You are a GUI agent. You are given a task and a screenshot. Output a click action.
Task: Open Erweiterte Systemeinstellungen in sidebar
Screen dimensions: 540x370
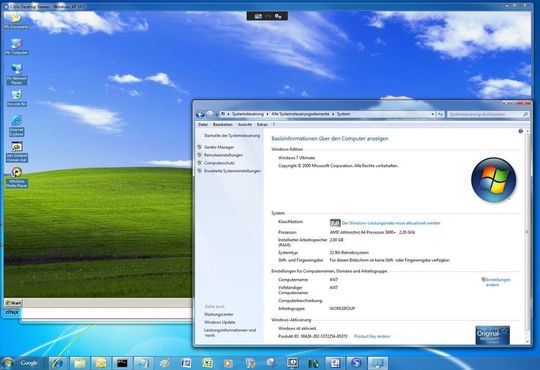[x=232, y=171]
